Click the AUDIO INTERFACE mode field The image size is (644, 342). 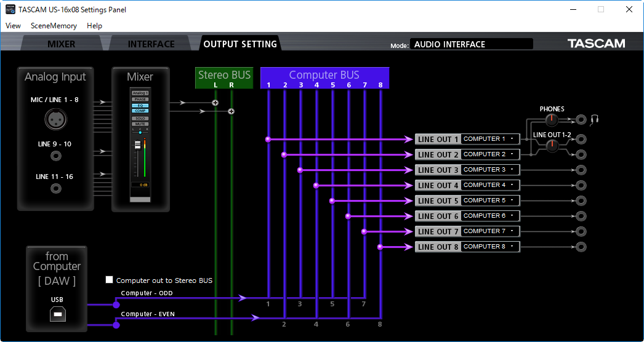tap(472, 44)
